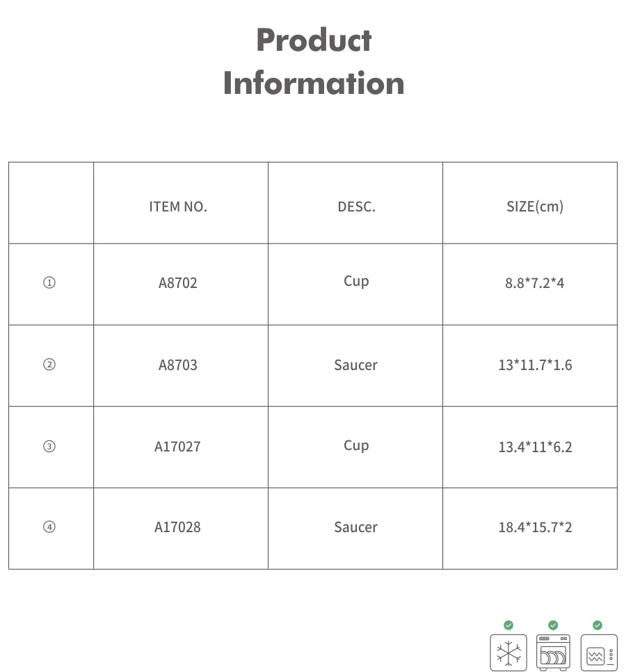
Task: Click the dishwasher-safe icon
Action: (553, 653)
